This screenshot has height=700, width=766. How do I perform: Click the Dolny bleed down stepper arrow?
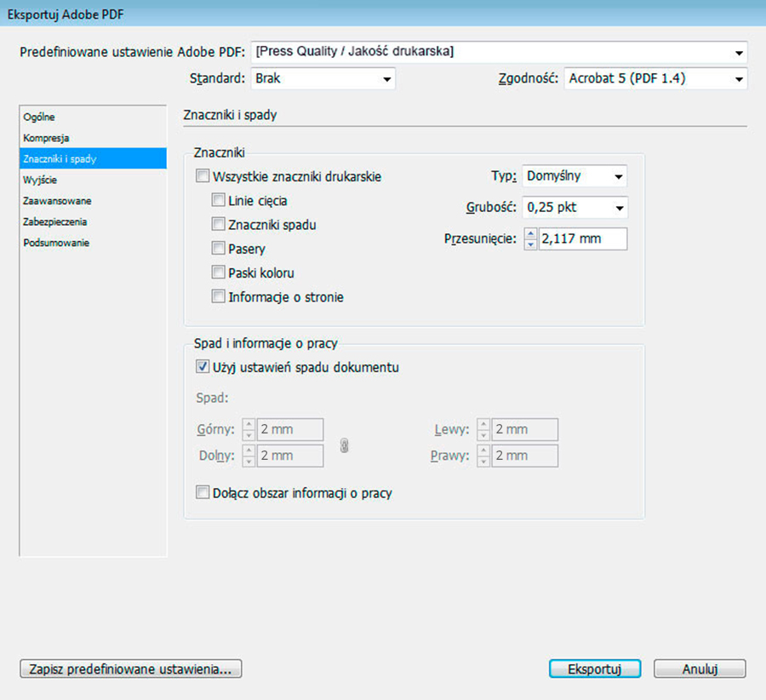coord(249,461)
